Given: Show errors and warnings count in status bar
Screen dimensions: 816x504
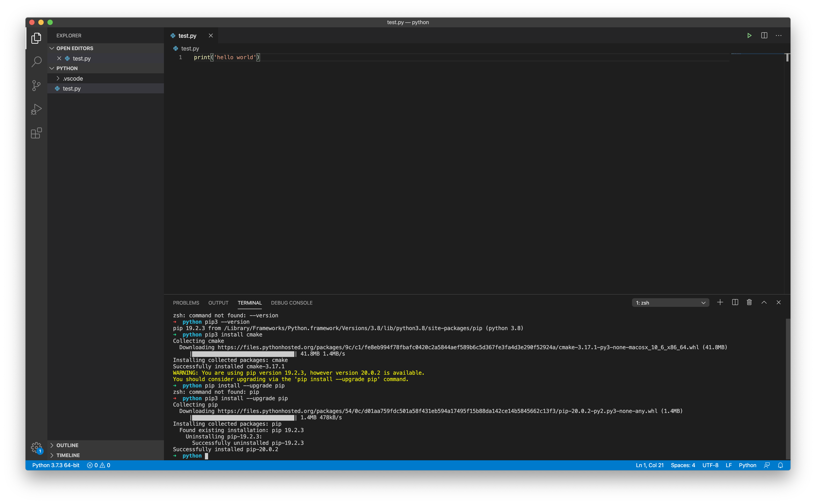Looking at the screenshot, I should point(98,465).
